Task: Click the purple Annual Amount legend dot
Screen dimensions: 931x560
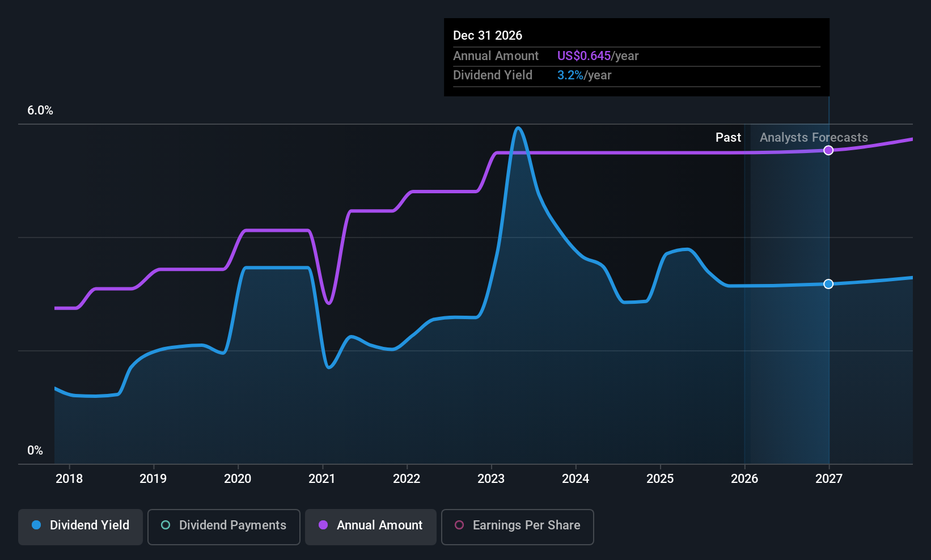Action: click(323, 525)
